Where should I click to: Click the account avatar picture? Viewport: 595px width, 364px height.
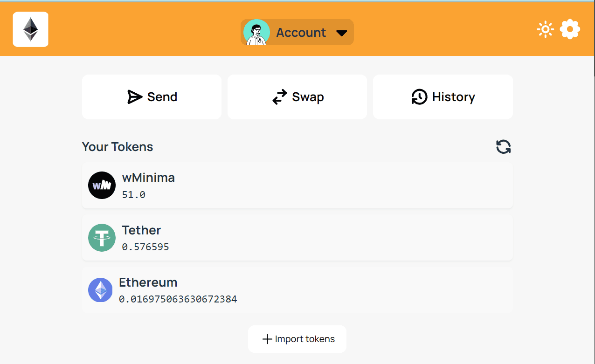256,32
